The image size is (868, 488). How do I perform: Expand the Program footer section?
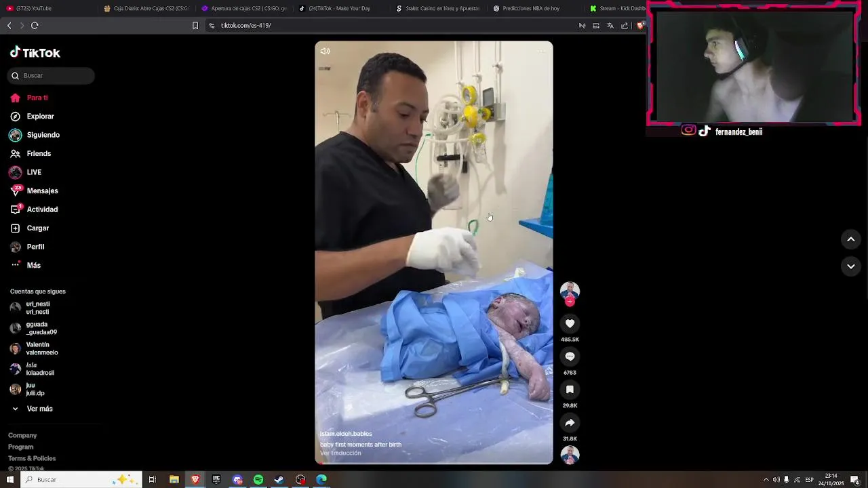coord(20,447)
